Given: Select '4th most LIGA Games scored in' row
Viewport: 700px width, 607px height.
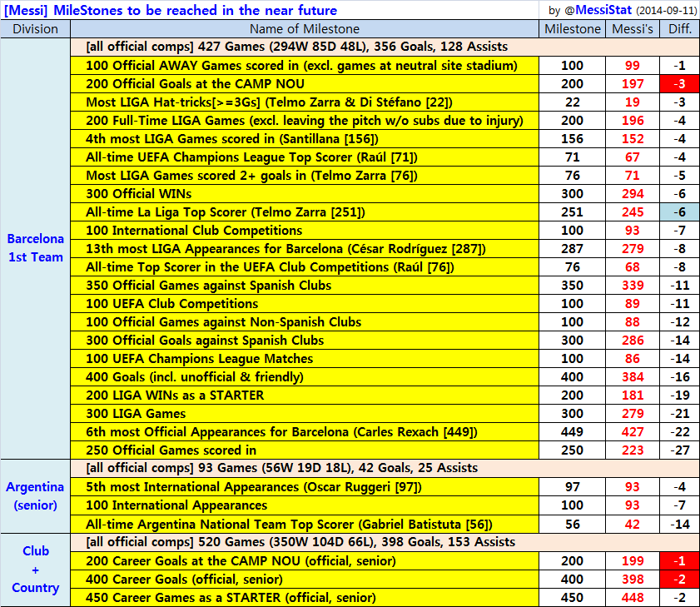Looking at the screenshot, I should click(x=305, y=139).
